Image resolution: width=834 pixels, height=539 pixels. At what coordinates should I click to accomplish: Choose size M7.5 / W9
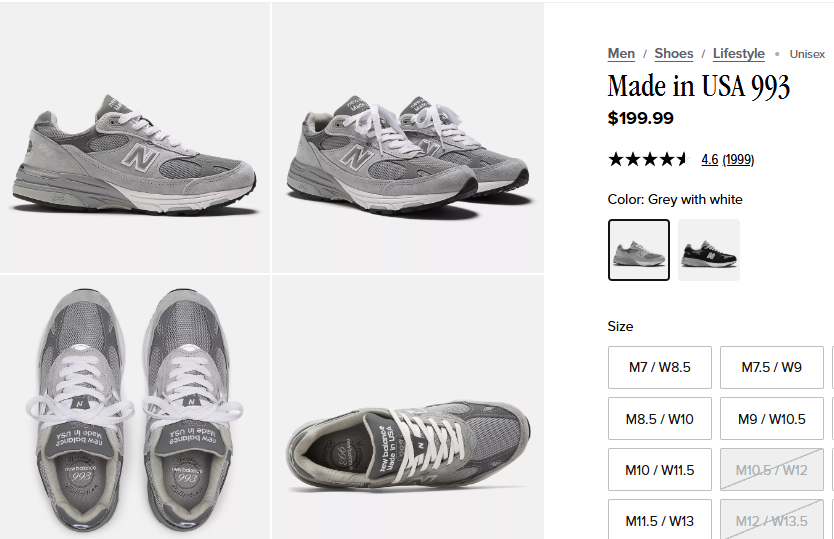[772, 368]
